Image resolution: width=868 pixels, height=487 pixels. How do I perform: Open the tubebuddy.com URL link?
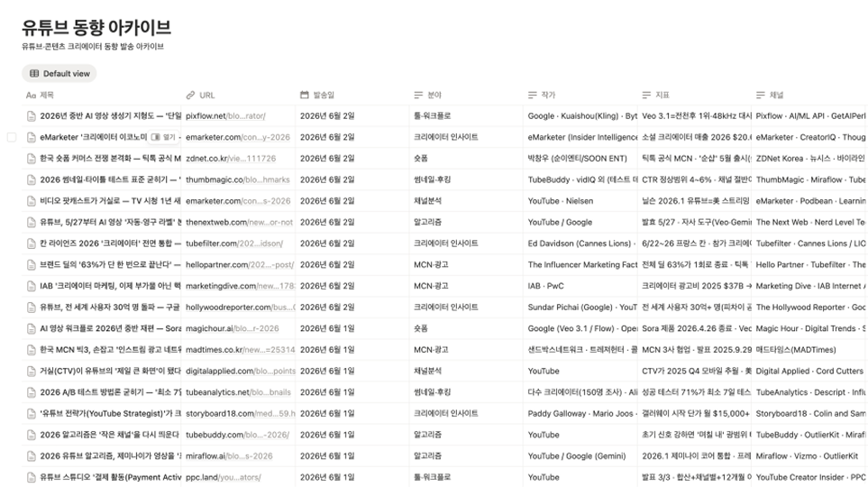tap(237, 435)
